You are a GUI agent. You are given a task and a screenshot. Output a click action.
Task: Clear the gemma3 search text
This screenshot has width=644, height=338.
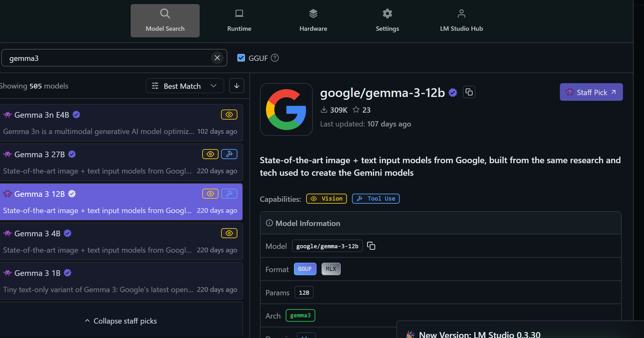[x=217, y=58]
